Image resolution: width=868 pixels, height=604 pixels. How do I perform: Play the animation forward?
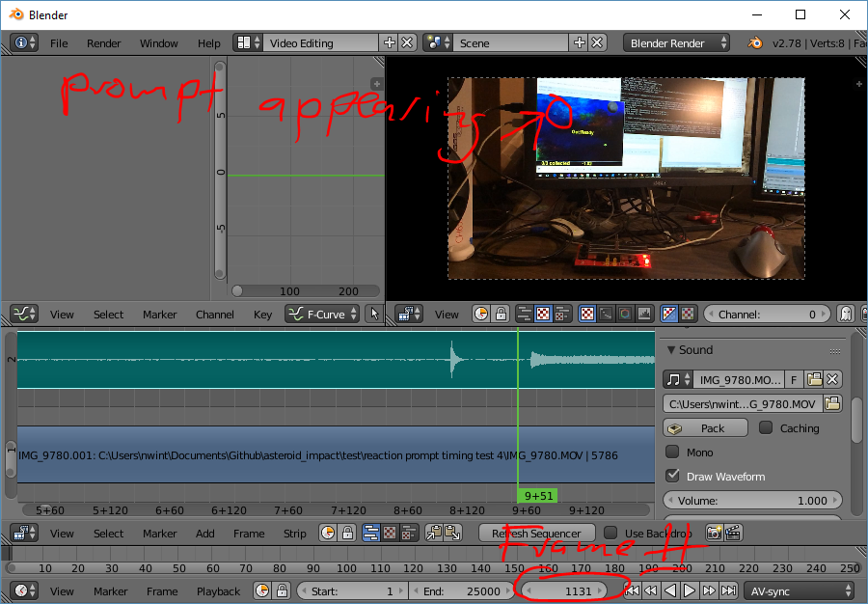coord(690,590)
